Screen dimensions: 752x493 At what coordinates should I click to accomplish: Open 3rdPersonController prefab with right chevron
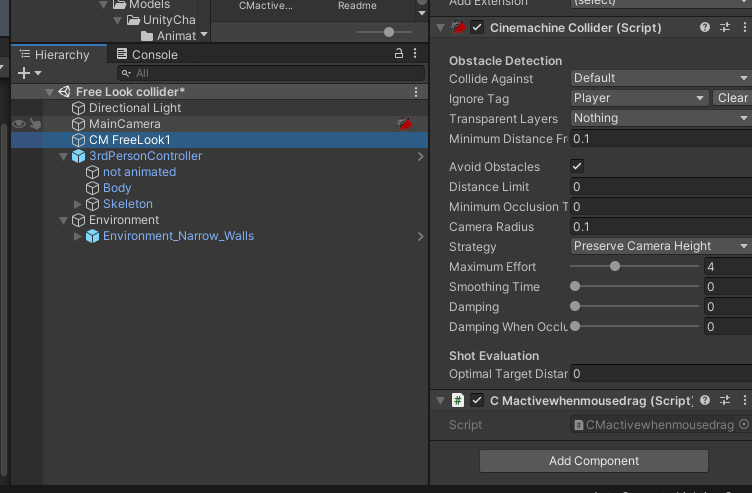[x=421, y=156]
